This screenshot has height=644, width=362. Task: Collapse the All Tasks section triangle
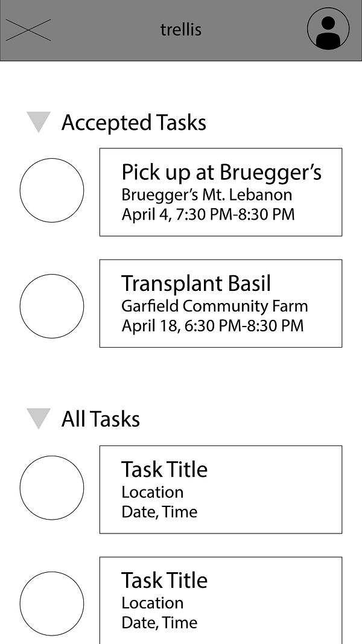click(39, 418)
